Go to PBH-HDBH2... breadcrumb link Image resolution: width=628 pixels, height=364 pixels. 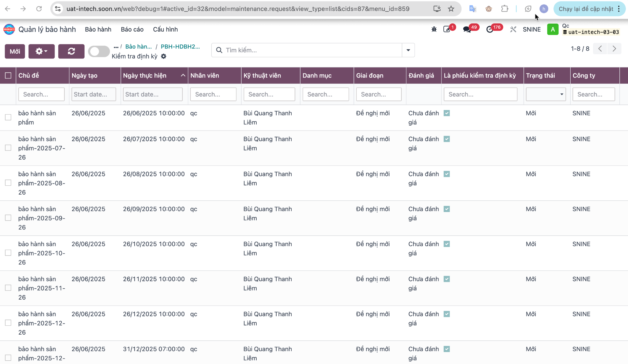(x=180, y=47)
